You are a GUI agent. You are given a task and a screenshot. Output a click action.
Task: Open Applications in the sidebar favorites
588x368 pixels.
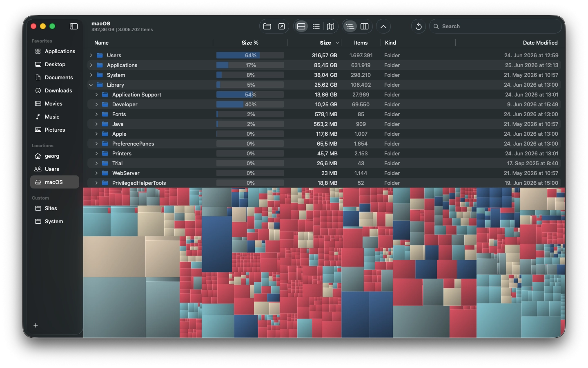[x=55, y=51]
